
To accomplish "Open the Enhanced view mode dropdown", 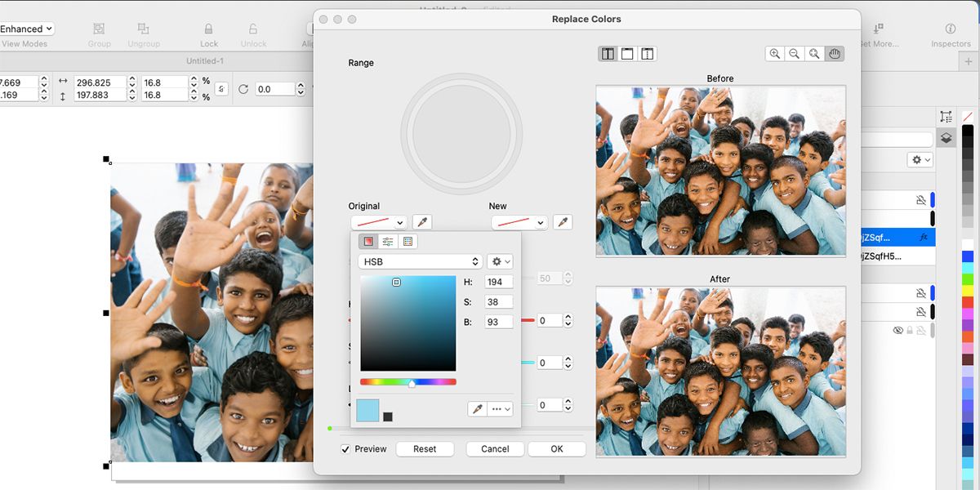I will 26,29.
